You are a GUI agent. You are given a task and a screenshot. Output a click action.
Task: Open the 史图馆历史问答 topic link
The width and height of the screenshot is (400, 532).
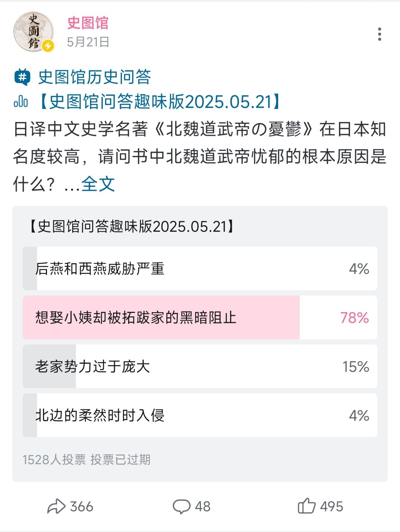click(94, 77)
